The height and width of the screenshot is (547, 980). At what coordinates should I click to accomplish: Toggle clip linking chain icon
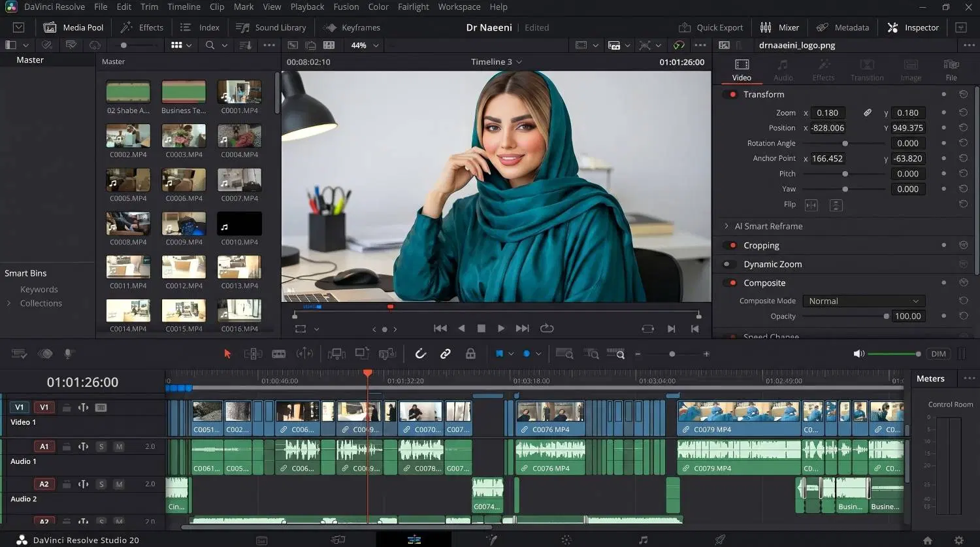point(446,354)
